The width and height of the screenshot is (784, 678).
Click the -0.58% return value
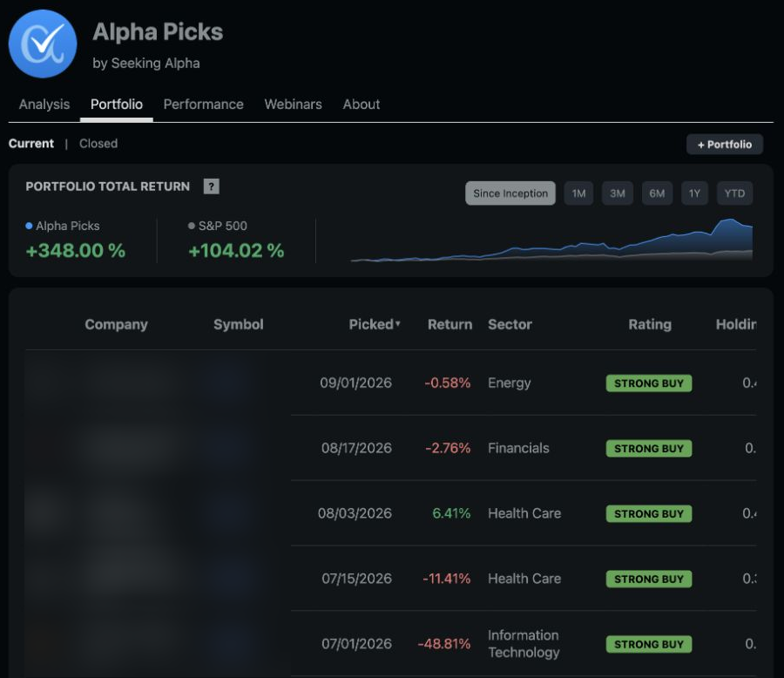click(x=448, y=383)
